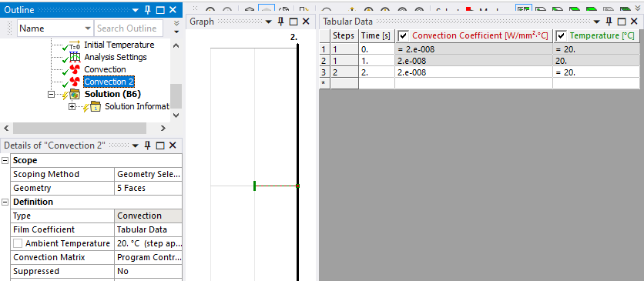Pin the Outline panel with pushpin icon
Screen dimensions: 644x281
click(x=148, y=10)
